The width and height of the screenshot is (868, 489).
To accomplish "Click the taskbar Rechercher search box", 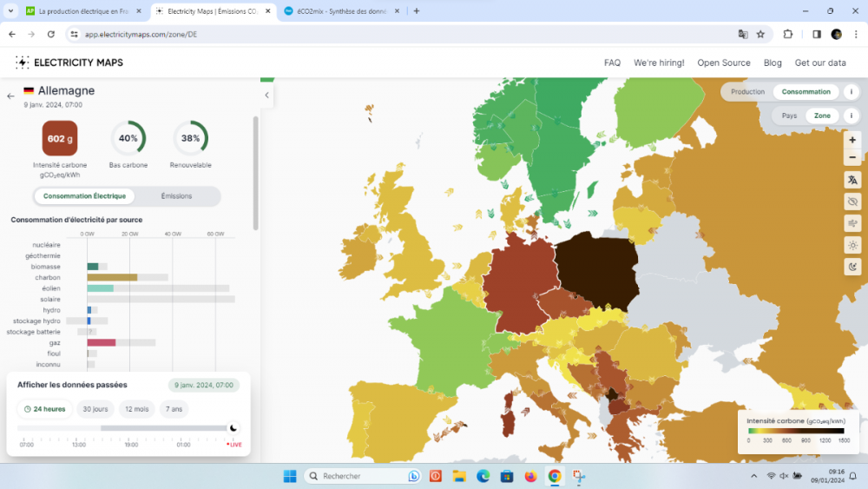I will [x=363, y=476].
